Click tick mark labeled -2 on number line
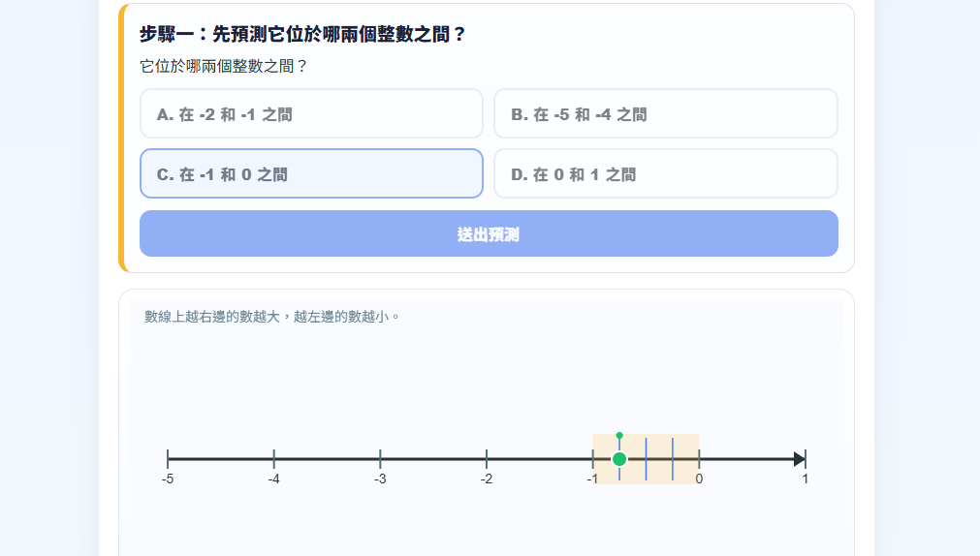 pyautogui.click(x=487, y=459)
